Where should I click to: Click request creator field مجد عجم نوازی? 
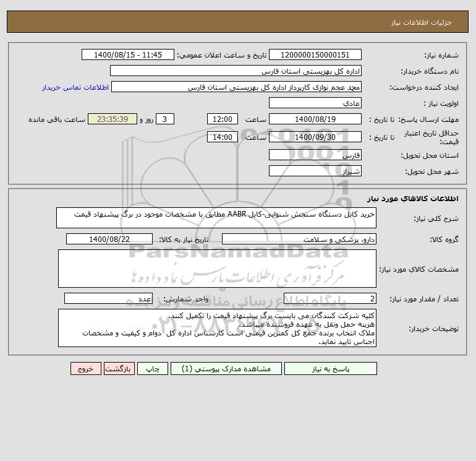[x=237, y=87]
